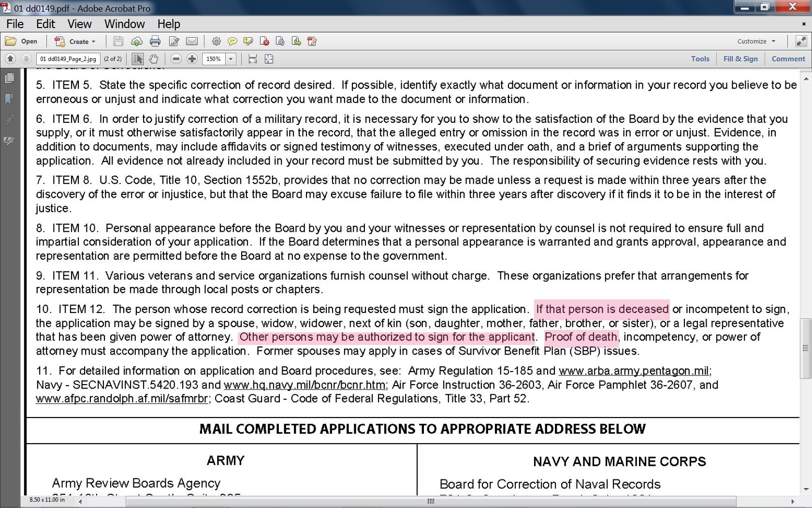Click the page name input field
The height and width of the screenshot is (508, 812).
pos(68,59)
